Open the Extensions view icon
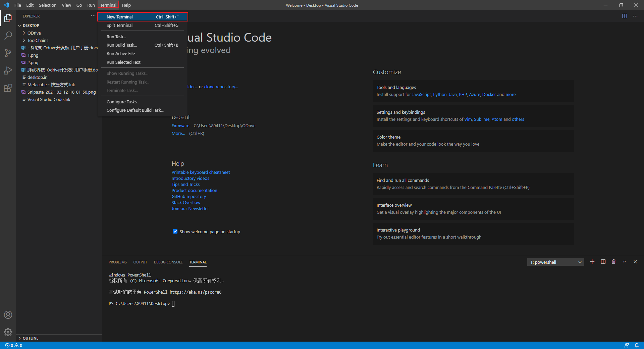Screen dimensions: 644x349 (x=8, y=88)
